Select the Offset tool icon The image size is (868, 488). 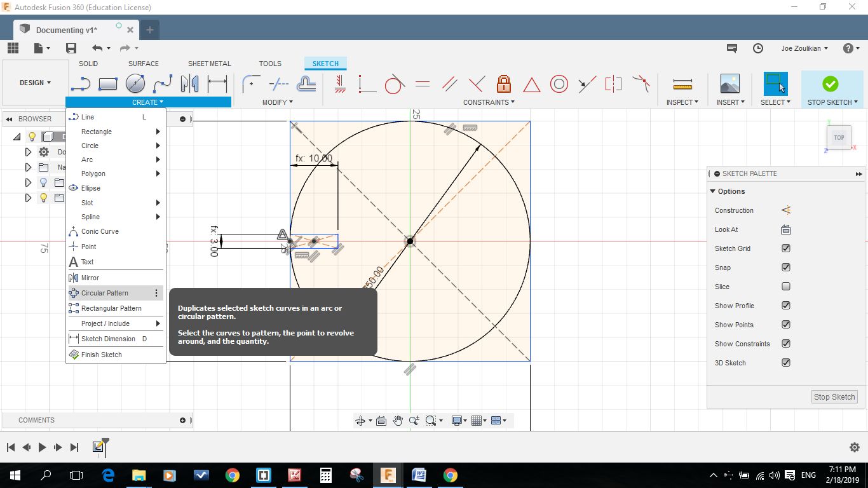coord(306,83)
